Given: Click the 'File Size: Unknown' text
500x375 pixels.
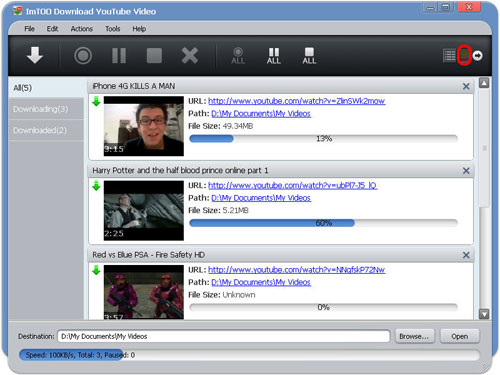Looking at the screenshot, I should click(x=222, y=295).
